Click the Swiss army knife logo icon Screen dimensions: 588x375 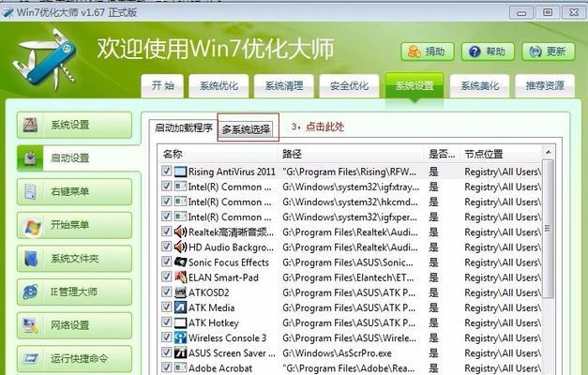44,59
